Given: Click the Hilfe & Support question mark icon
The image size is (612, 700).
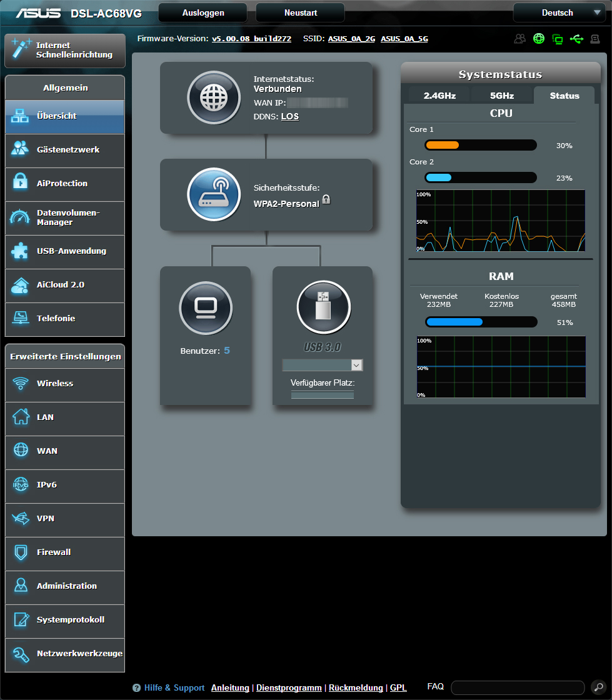Looking at the screenshot, I should [137, 688].
